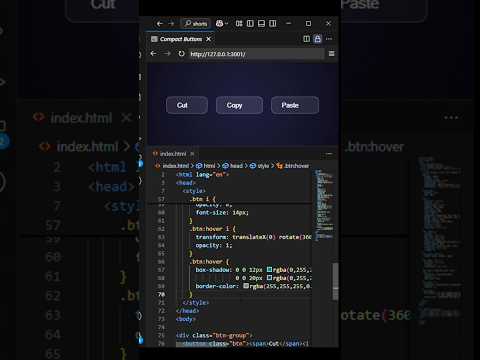The image size is (480, 360).
Task: Reload the live preview page
Action: (x=181, y=54)
